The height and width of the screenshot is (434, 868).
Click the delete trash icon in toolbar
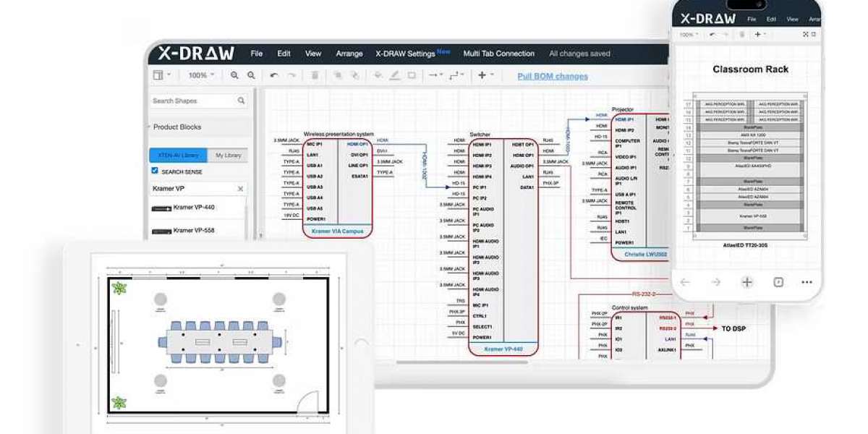point(315,75)
